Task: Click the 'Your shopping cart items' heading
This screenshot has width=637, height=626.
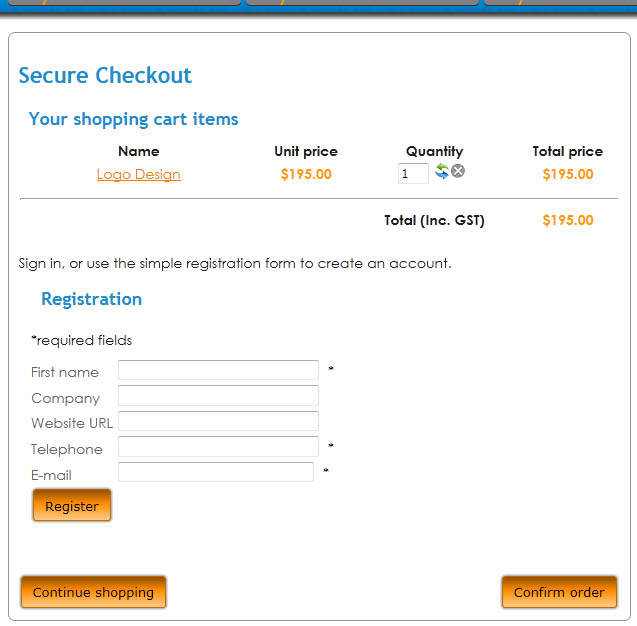Action: click(133, 119)
